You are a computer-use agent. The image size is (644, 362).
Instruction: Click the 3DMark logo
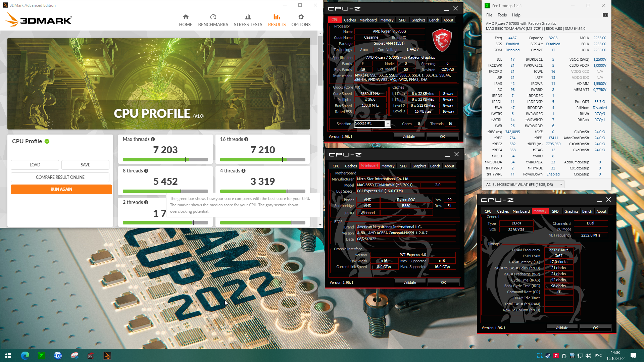(39, 20)
